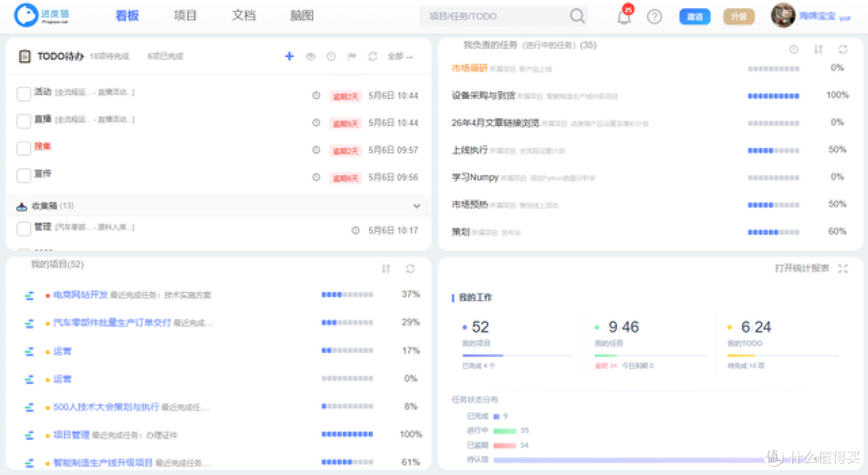Image resolution: width=868 pixels, height=475 pixels.
Task: Click the 策划 task progress bar
Action: (x=773, y=232)
